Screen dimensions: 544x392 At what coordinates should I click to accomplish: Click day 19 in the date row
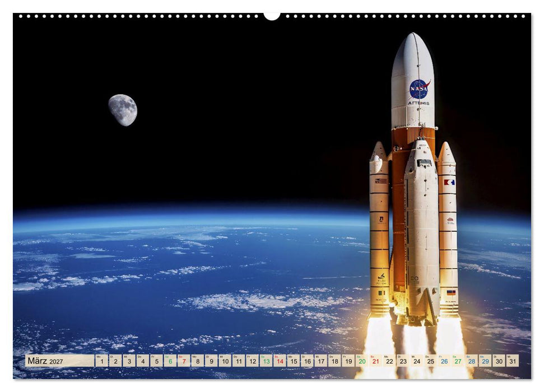[x=348, y=361]
